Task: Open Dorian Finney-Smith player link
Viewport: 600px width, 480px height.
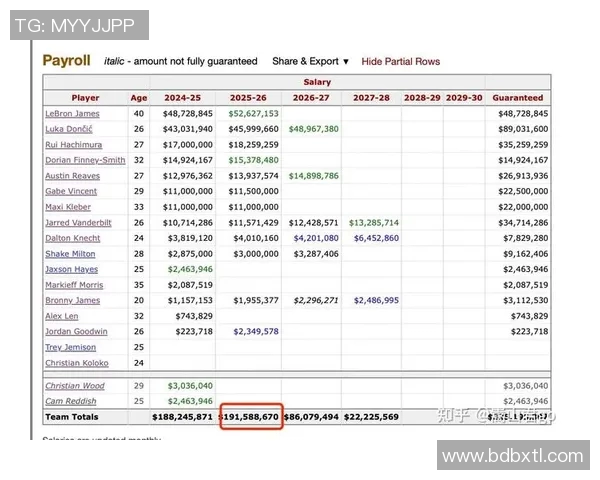Action: [x=85, y=160]
